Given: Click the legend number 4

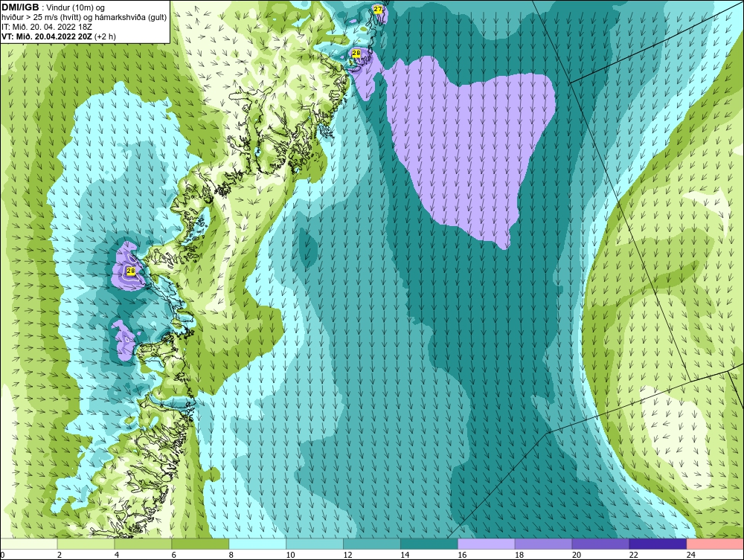Looking at the screenshot, I should pos(117,555).
